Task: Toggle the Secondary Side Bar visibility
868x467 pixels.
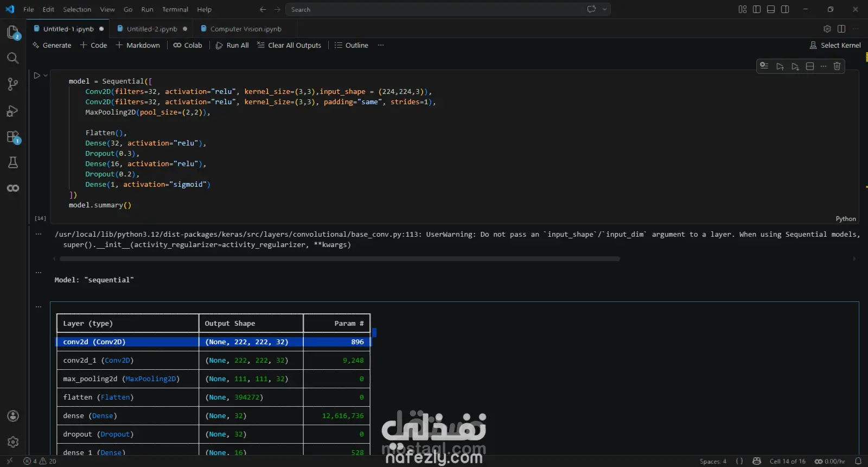Action: click(x=785, y=9)
